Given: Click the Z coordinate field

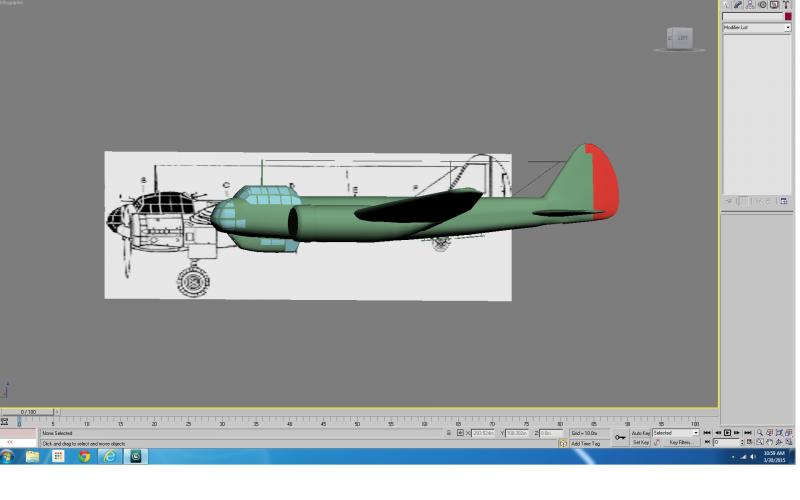Looking at the screenshot, I should (551, 433).
